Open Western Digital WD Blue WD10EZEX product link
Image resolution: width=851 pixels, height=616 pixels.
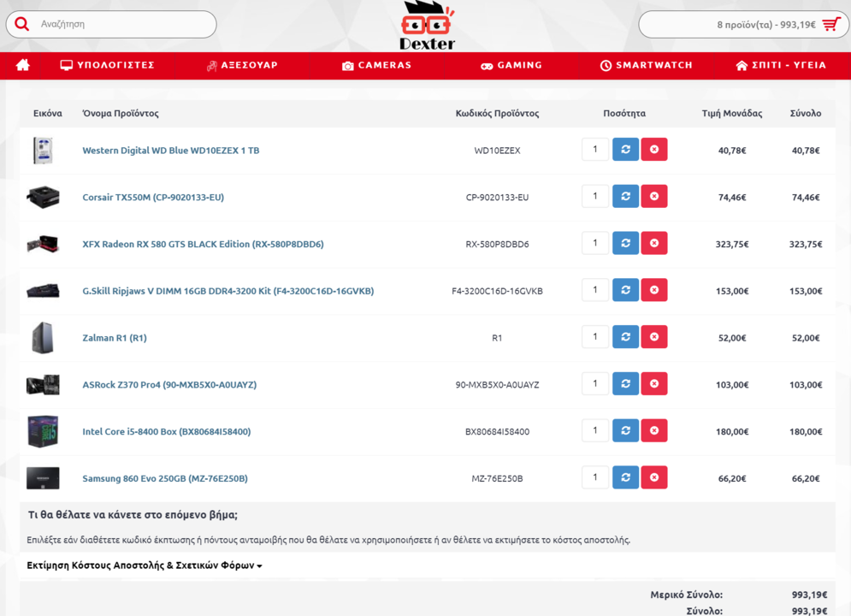coord(171,151)
